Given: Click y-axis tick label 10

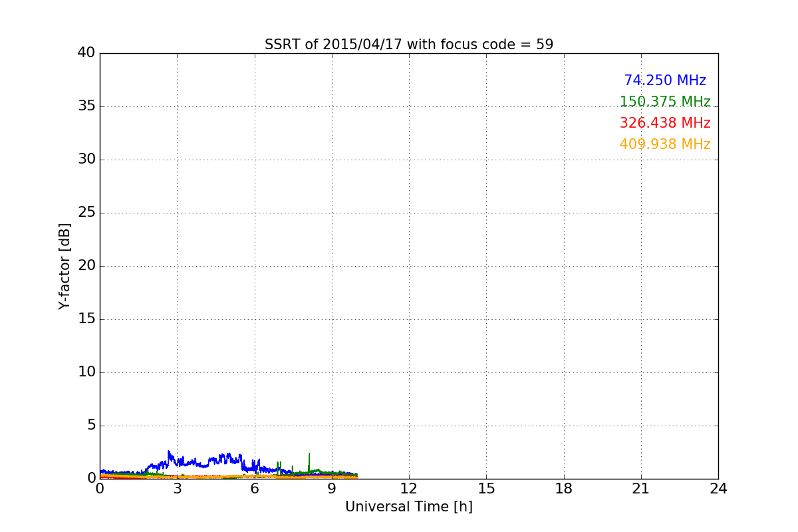Looking at the screenshot, I should click(86, 372).
